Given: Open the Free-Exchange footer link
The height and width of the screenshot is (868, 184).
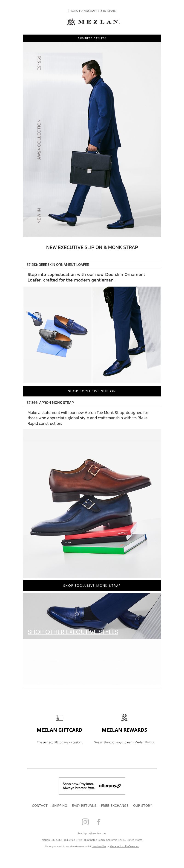Looking at the screenshot, I should [x=115, y=805].
